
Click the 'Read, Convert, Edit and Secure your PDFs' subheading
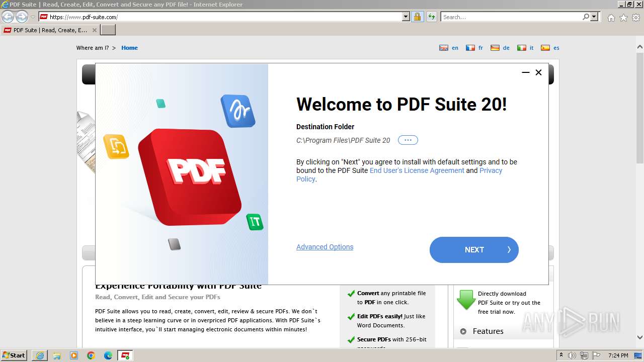pos(157,297)
